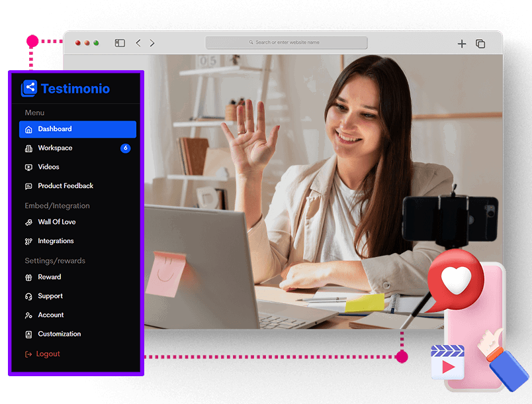Viewport: 532px width, 404px height.
Task: Toggle the browser sidebar panel icon
Action: 120,43
